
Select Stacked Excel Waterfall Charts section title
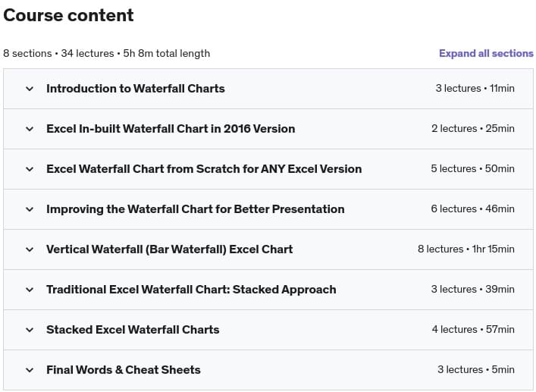(133, 330)
